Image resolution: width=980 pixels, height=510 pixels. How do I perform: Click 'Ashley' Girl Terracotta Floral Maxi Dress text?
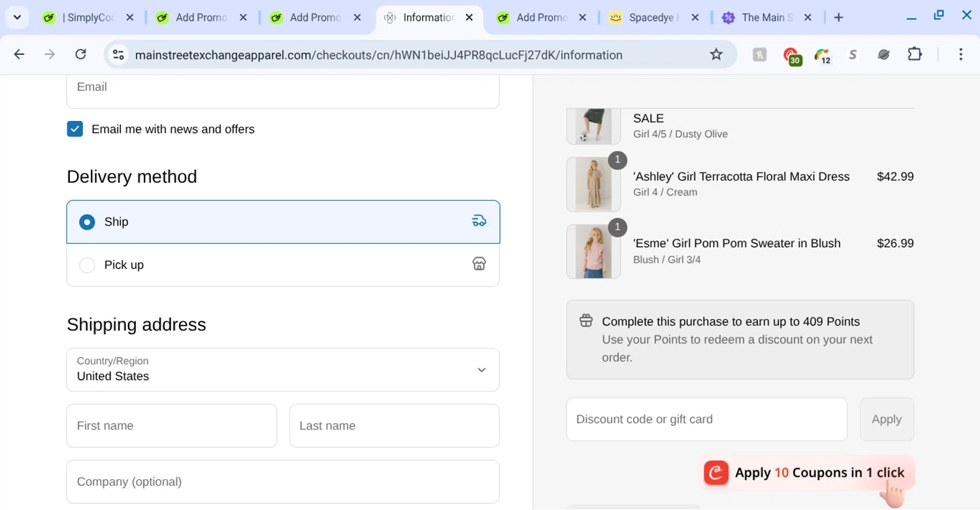[742, 177]
